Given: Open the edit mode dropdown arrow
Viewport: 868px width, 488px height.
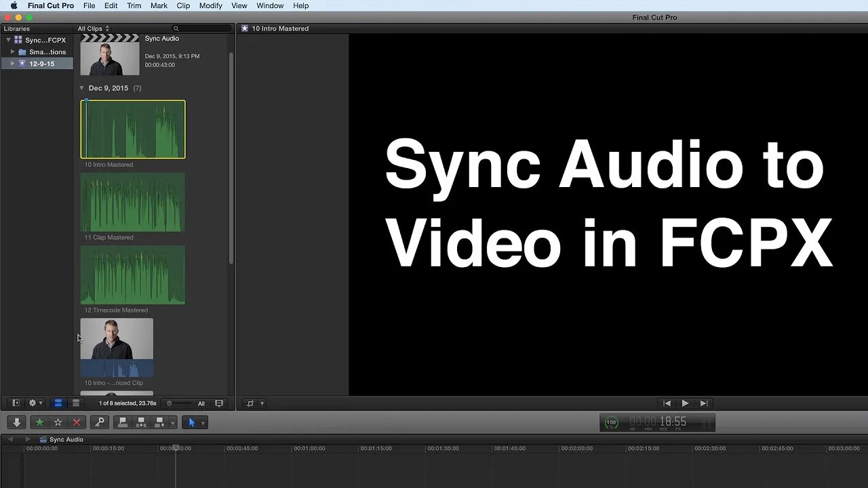Looking at the screenshot, I should (173, 423).
